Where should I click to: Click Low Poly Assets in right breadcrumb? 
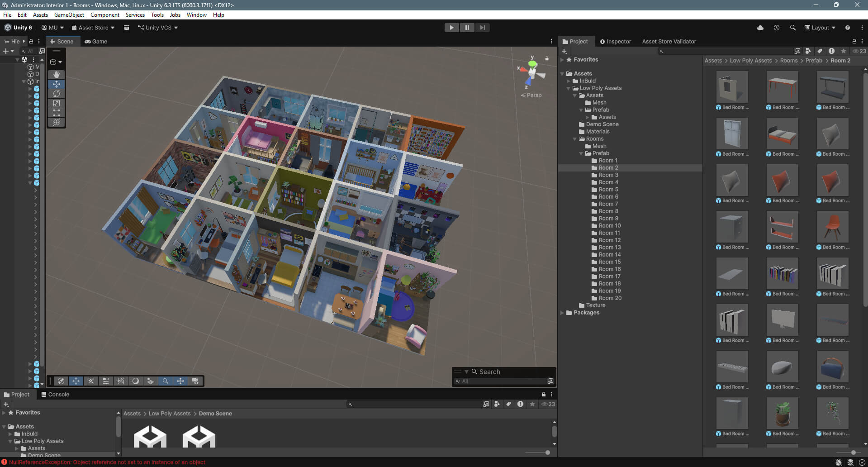(x=751, y=61)
